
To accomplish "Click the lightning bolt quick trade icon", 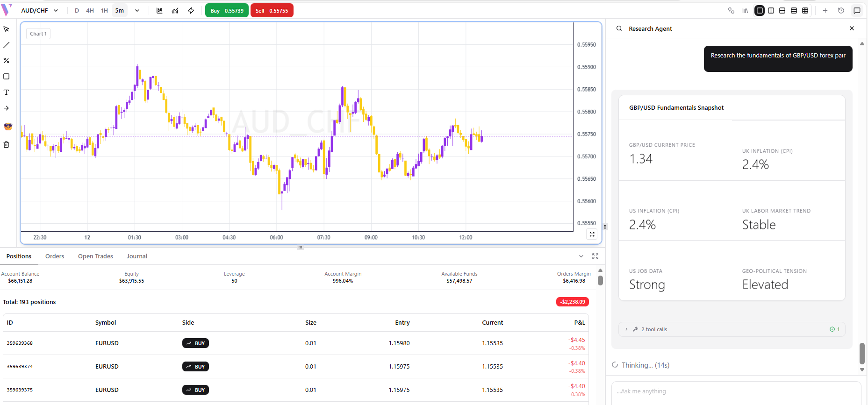I will click(191, 11).
